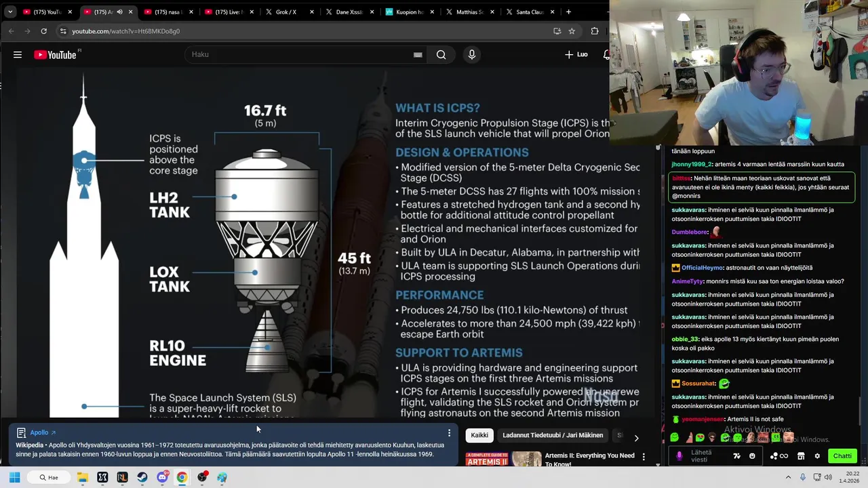Open Steam from taskbar
The image size is (868, 488).
tap(142, 477)
